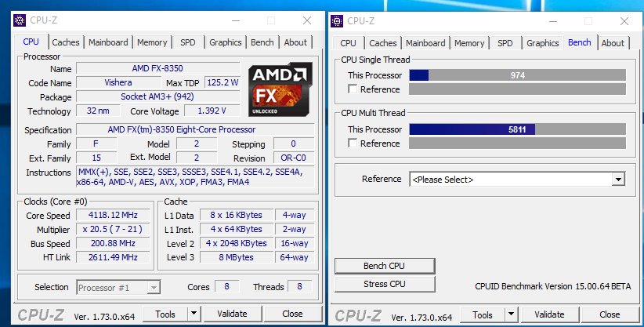Click the CPU-Z icon in right window title bar
The image size is (644, 327).
[x=337, y=21]
